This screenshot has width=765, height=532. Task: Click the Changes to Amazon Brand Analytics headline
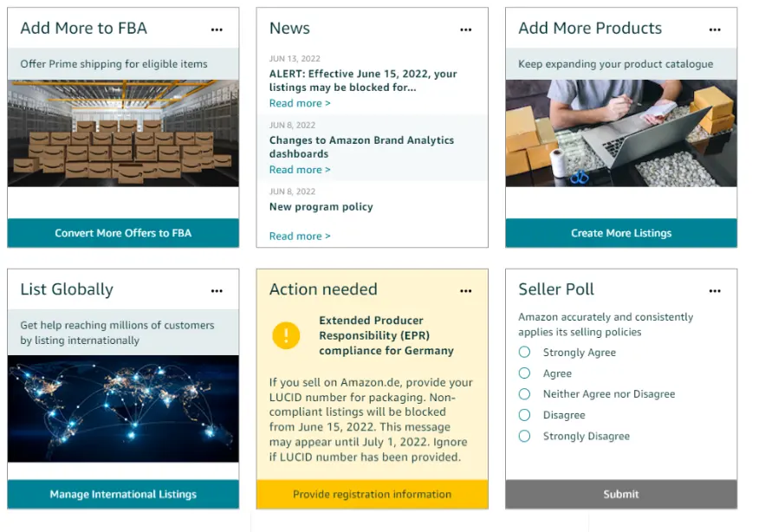pyautogui.click(x=361, y=147)
